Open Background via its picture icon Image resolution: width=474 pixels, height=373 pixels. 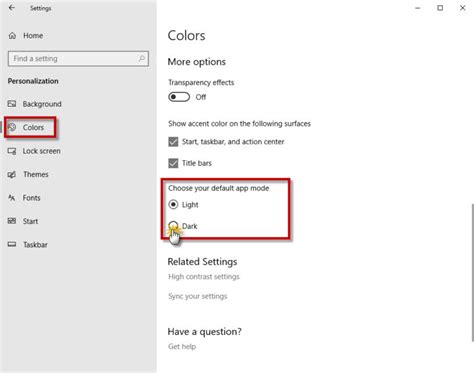[x=12, y=104]
